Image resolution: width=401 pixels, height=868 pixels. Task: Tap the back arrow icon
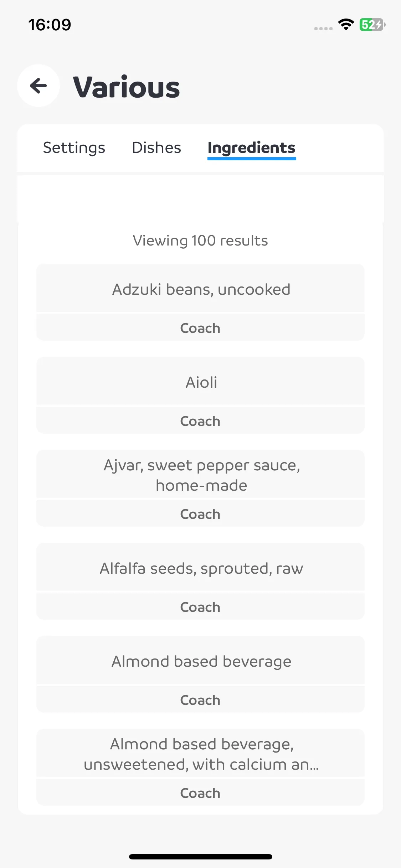(38, 86)
